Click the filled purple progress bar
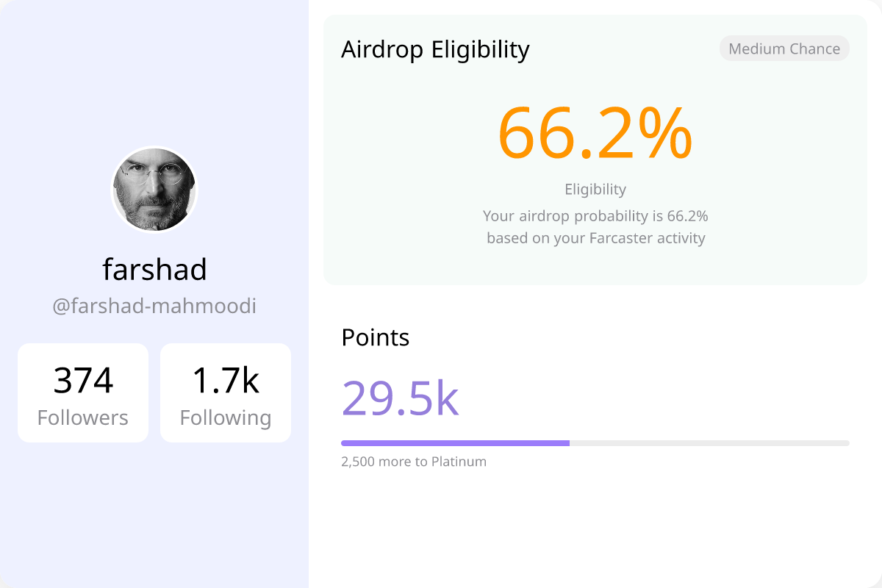The image size is (882, 588). click(x=455, y=443)
